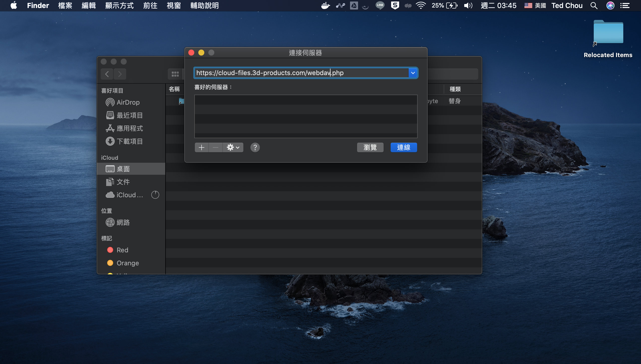641x364 pixels.
Task: Open the 顯示方式 menu in the menu bar
Action: tap(119, 6)
